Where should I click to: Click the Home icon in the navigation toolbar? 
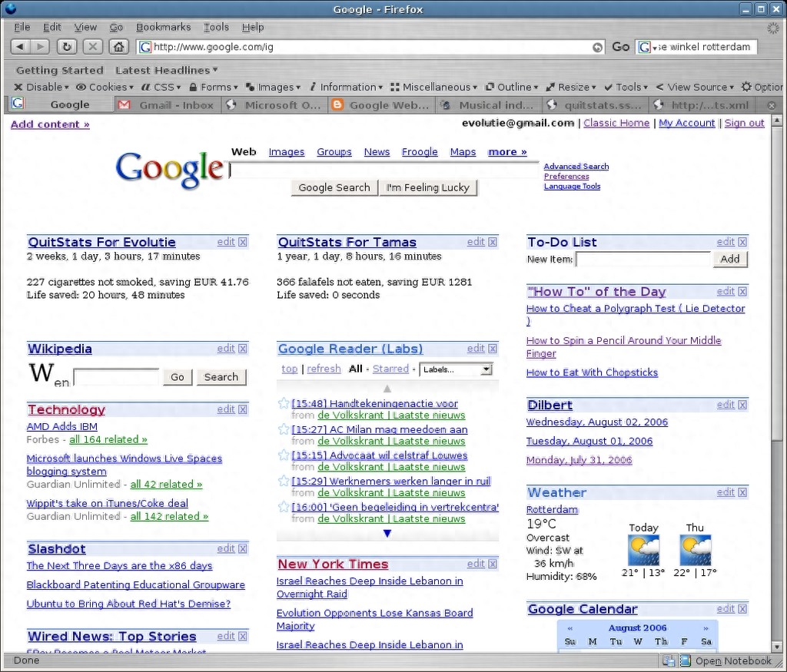119,46
